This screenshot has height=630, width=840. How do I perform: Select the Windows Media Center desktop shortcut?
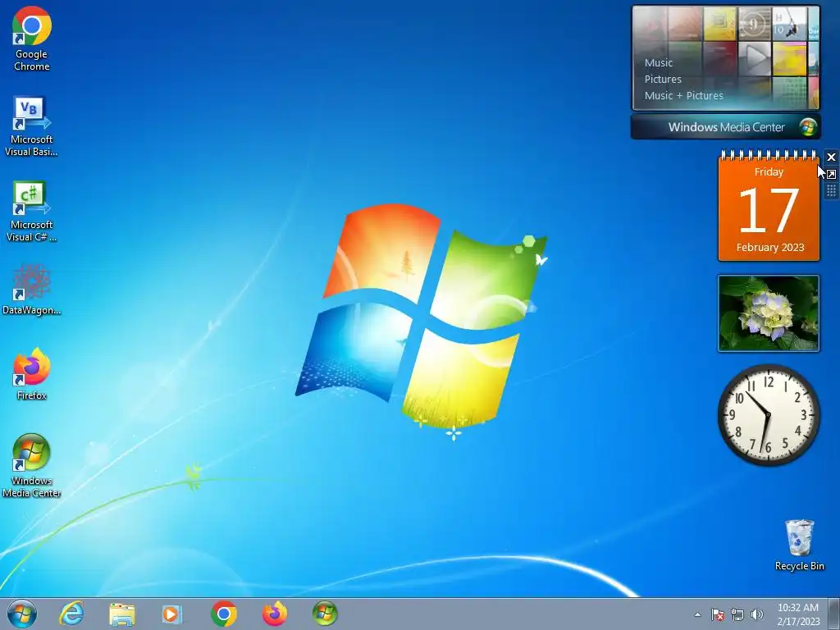(x=32, y=466)
